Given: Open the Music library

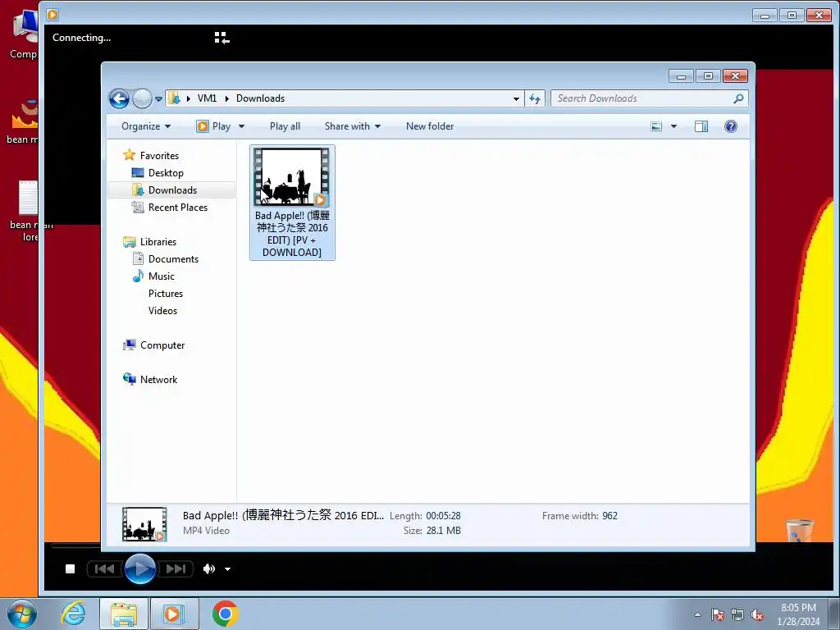Looking at the screenshot, I should [162, 276].
